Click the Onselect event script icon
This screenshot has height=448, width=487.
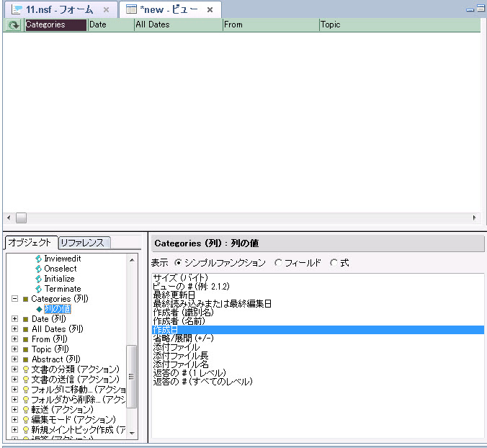(38, 269)
